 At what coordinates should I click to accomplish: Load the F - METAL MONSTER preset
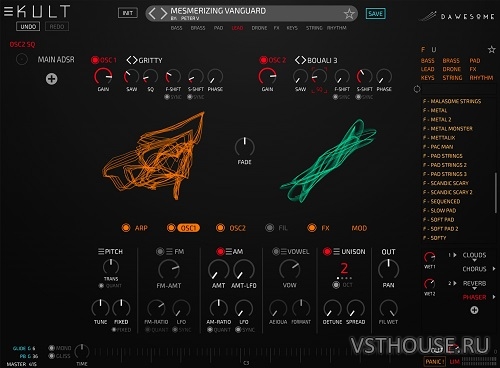pyautogui.click(x=448, y=129)
